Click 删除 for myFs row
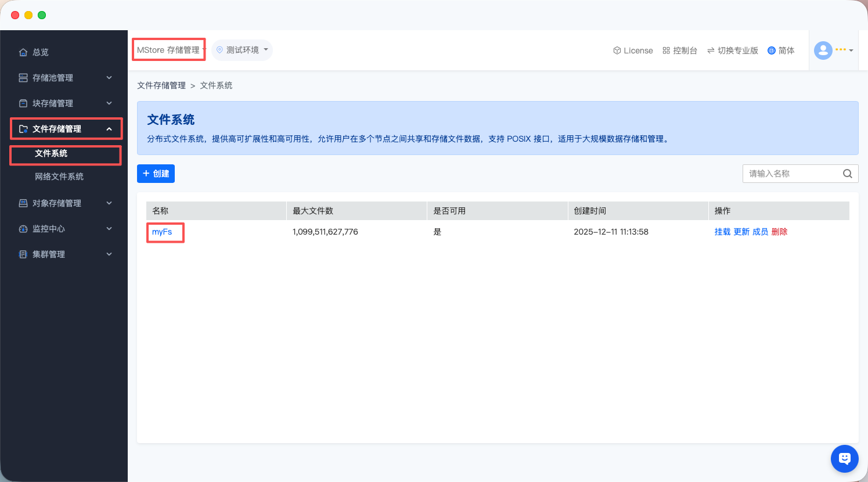The width and height of the screenshot is (868, 482). coord(779,232)
